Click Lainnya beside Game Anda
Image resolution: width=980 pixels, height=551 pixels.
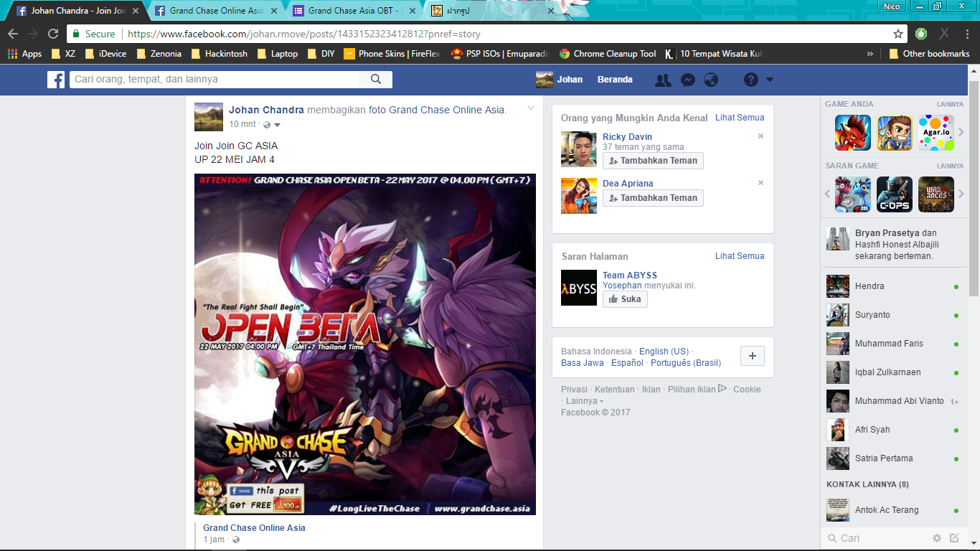pos(950,105)
